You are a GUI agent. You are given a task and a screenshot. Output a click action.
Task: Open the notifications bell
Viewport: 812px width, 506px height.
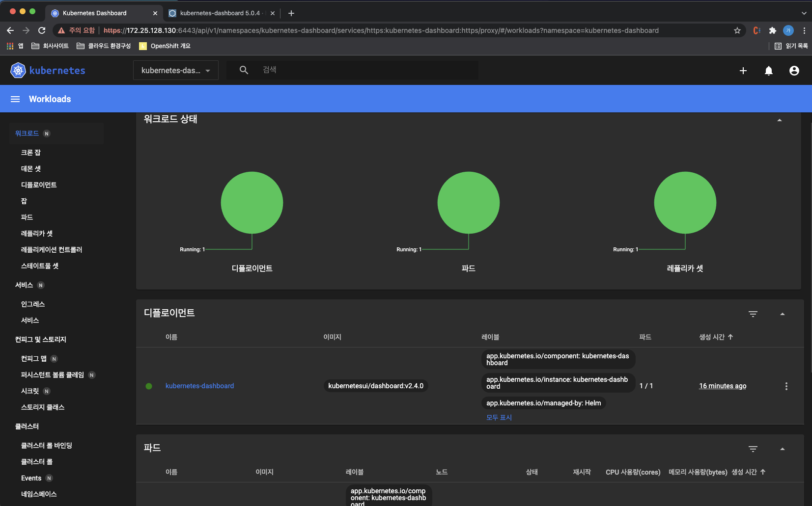(x=769, y=71)
